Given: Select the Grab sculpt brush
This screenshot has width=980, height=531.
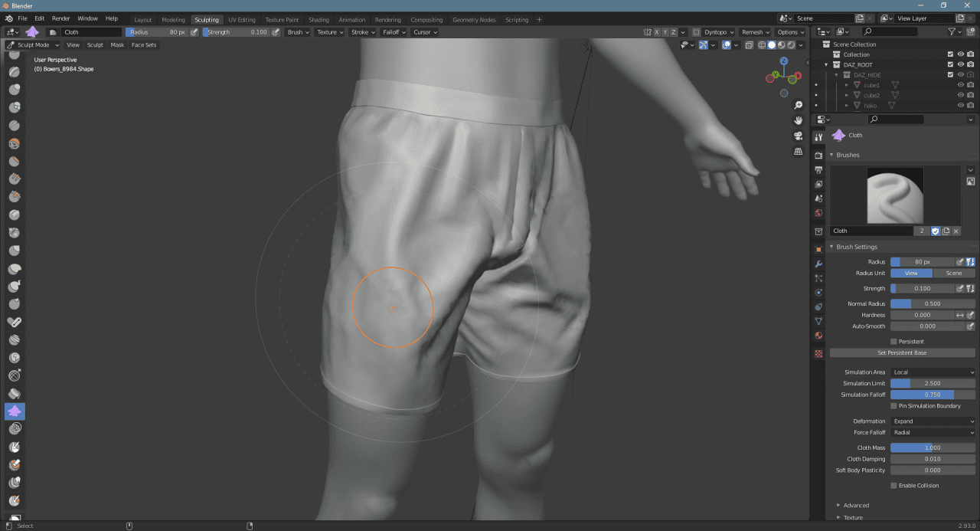Looking at the screenshot, I should (15, 322).
